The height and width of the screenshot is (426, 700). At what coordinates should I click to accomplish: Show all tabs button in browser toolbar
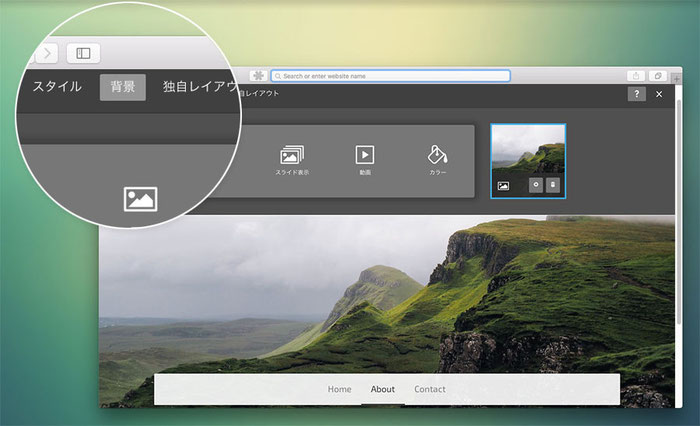(x=658, y=76)
